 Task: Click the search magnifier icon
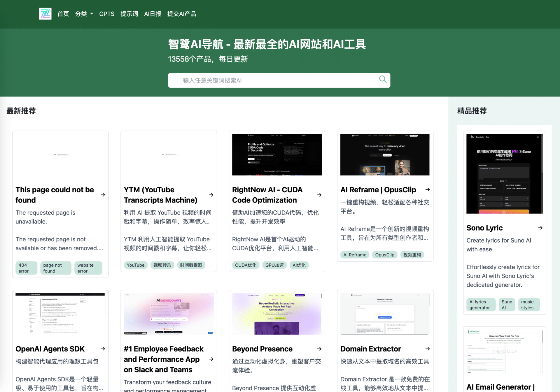coord(382,79)
